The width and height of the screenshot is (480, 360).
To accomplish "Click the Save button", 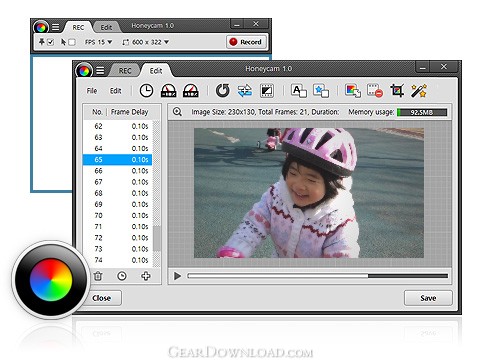I will pyautogui.click(x=428, y=298).
